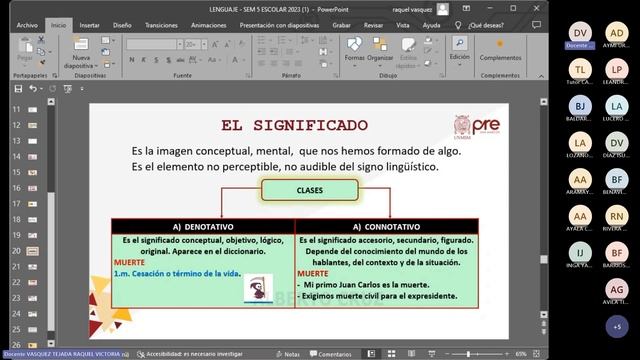Open the Revisar tab

pyautogui.click(x=373, y=25)
